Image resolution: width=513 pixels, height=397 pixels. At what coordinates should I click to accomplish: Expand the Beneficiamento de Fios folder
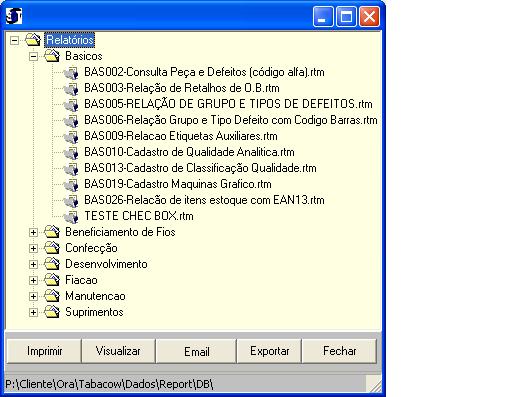(x=33, y=232)
